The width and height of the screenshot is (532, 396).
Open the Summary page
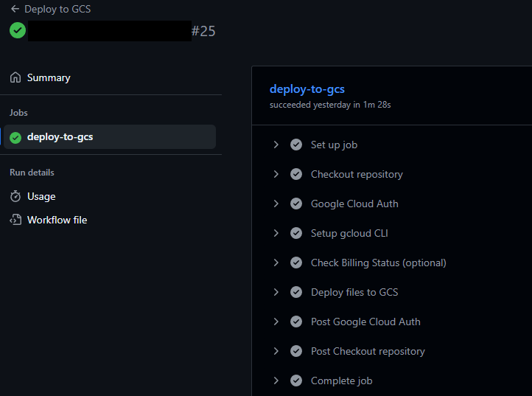49,77
